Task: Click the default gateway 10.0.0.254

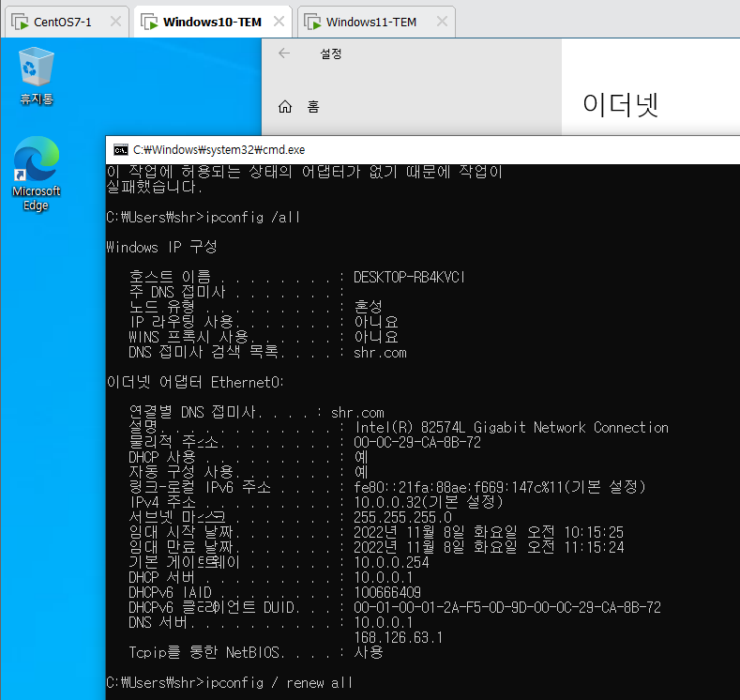Action: pos(391,562)
